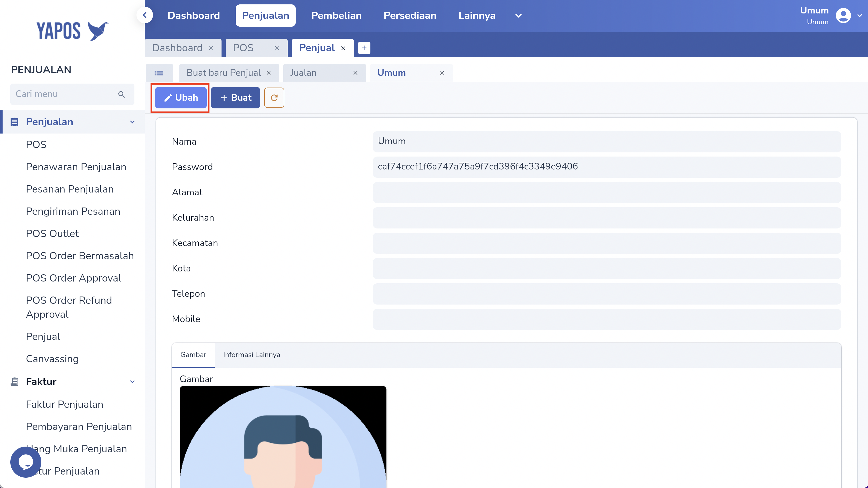Collapse the Faktur sidebar section
868x488 pixels.
click(x=132, y=381)
